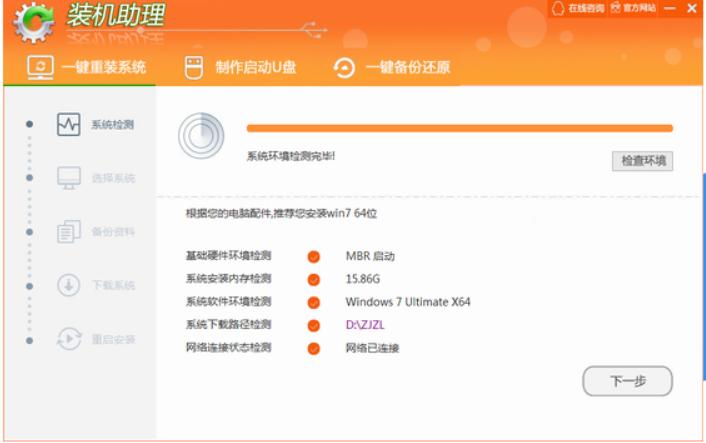
Task: Click the 选择系统 step label
Action: 113,178
